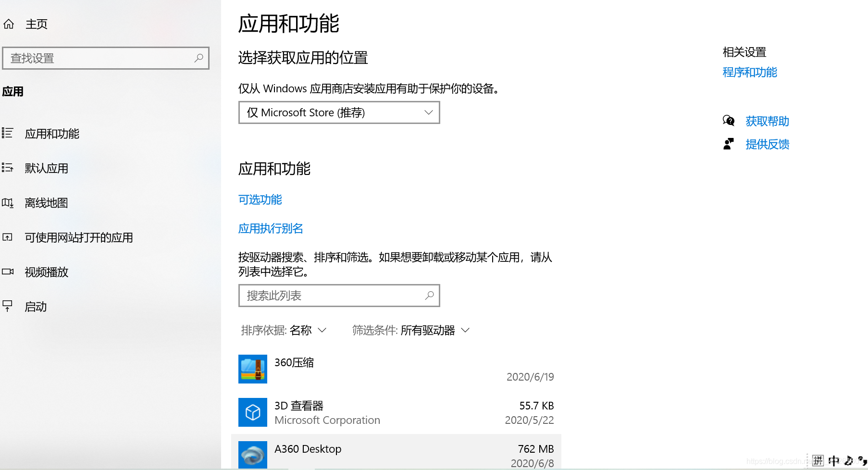Screen dimensions: 868x470
Task: Click the 2020/5/22 install date
Action: [529, 420]
